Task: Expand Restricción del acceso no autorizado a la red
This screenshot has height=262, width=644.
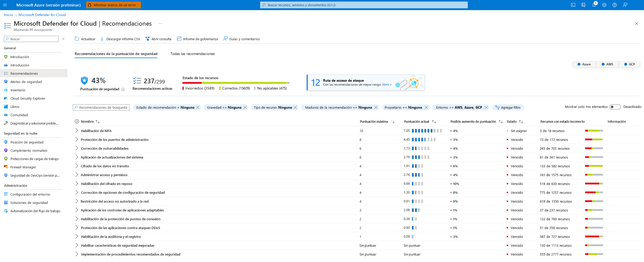Action: coord(77,201)
